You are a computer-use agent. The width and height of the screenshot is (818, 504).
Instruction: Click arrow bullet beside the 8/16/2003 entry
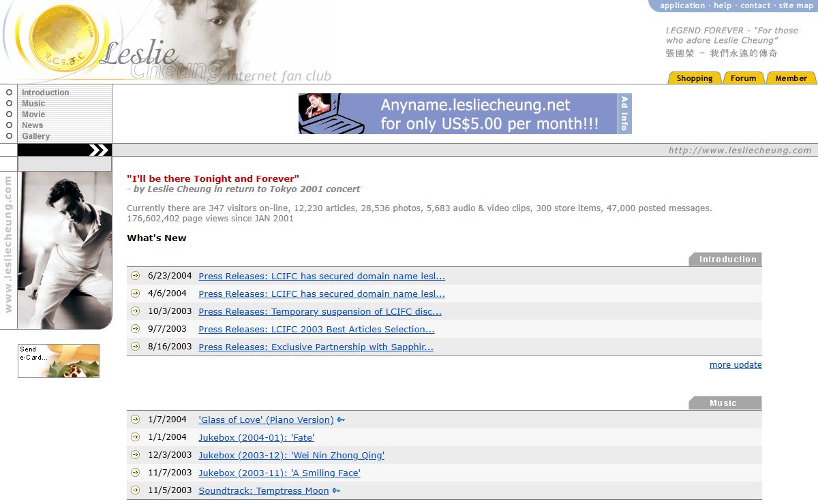click(135, 347)
